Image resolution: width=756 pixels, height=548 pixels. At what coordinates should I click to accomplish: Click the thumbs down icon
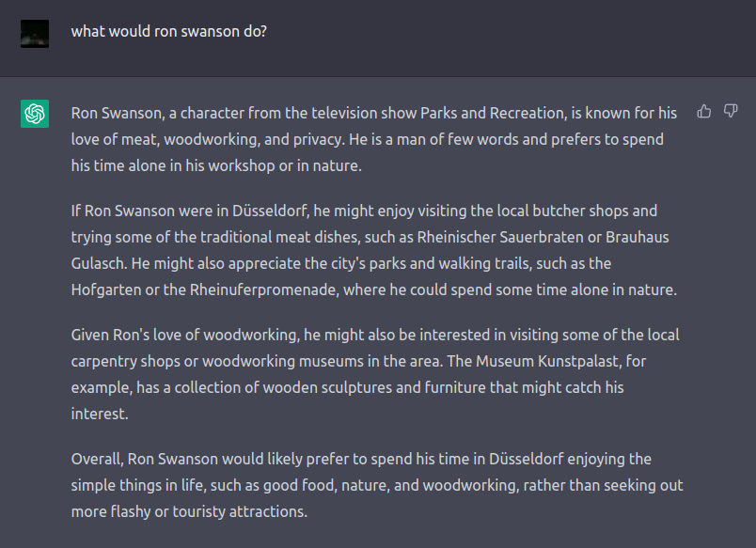(x=731, y=111)
